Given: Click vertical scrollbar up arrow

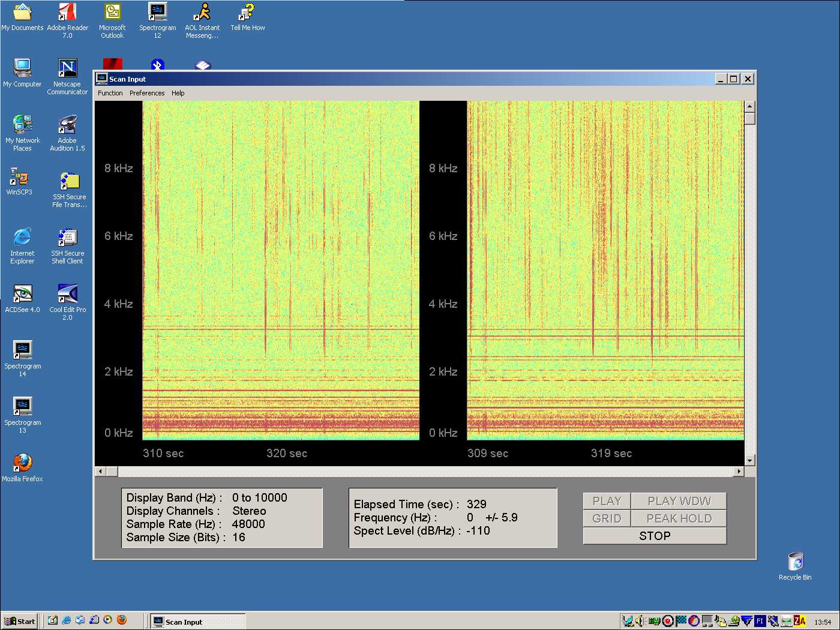Looking at the screenshot, I should (x=749, y=106).
